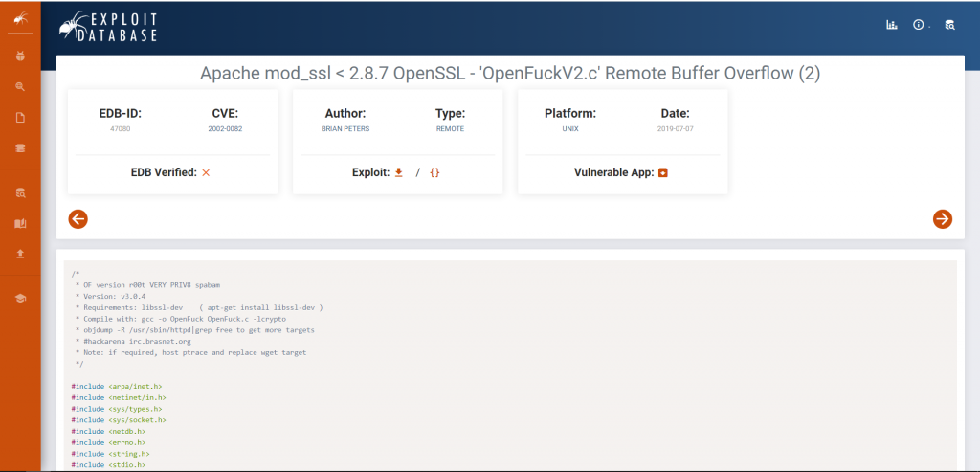The image size is (980, 472).
Task: Click the '#hackarena irc.brasnet.org' comment line
Action: tap(133, 342)
